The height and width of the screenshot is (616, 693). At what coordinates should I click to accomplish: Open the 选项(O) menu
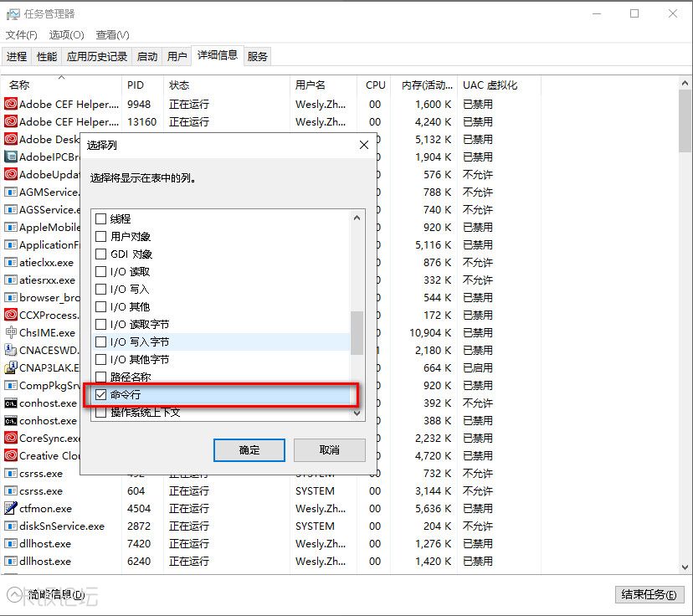tap(66, 34)
